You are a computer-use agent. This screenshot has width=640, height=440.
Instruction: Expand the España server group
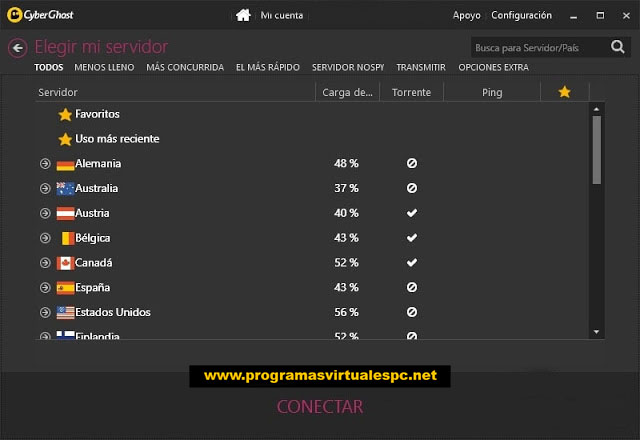45,288
